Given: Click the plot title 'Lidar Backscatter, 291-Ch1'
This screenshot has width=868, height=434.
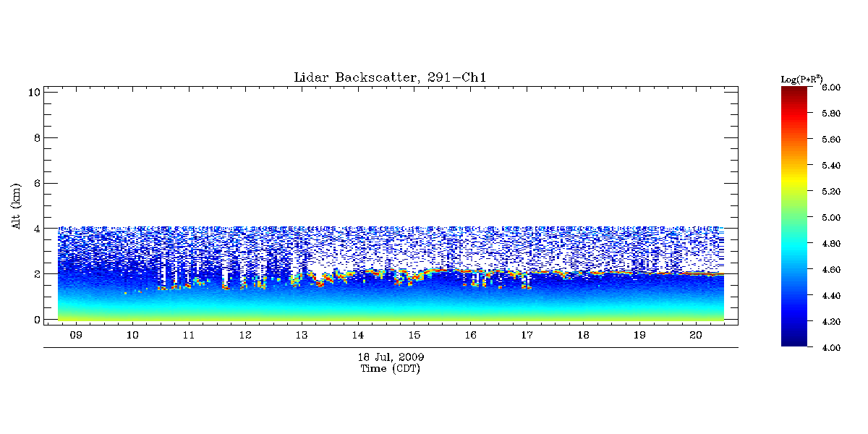Looking at the screenshot, I should point(391,77).
